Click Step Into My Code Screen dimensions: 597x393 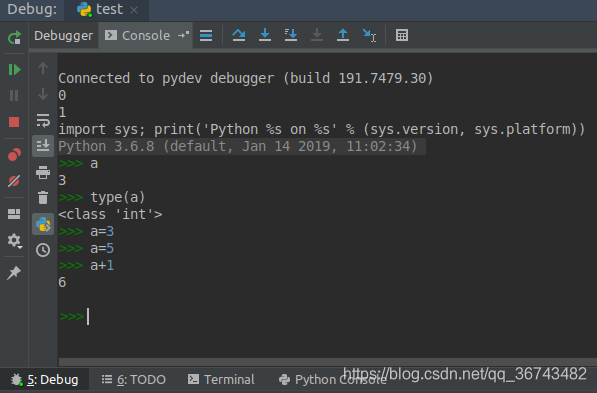(x=291, y=35)
